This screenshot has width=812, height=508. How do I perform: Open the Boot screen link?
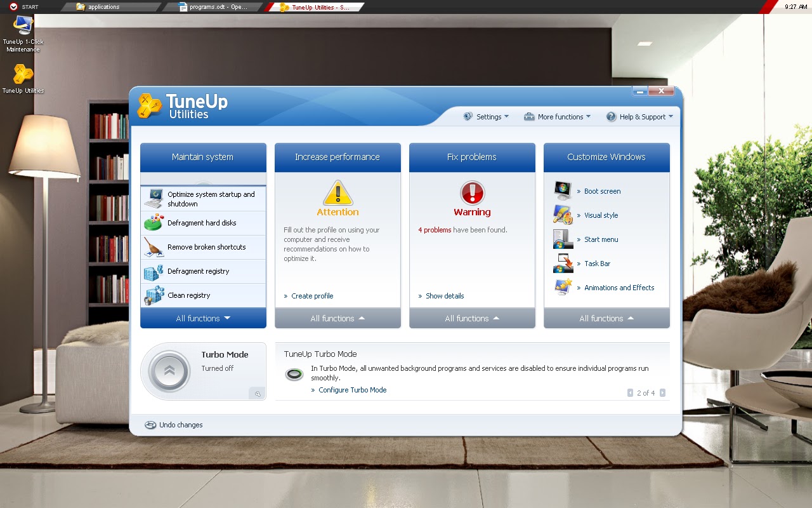(602, 191)
